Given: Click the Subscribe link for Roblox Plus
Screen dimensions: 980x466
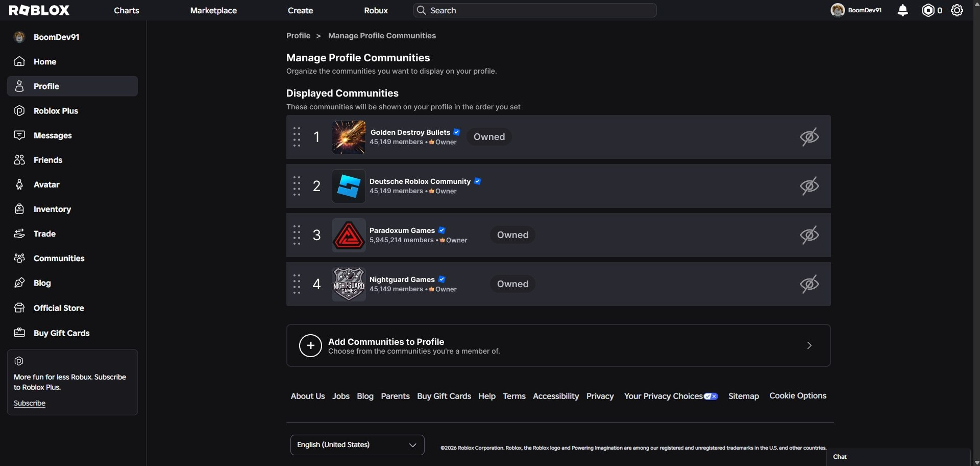Looking at the screenshot, I should point(30,403).
